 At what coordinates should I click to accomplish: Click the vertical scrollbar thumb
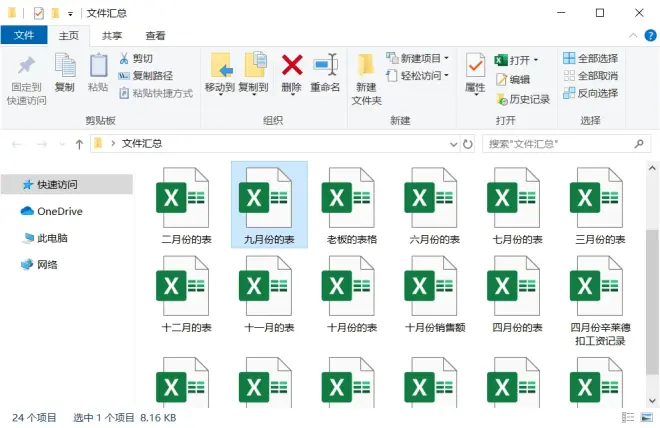(652, 302)
